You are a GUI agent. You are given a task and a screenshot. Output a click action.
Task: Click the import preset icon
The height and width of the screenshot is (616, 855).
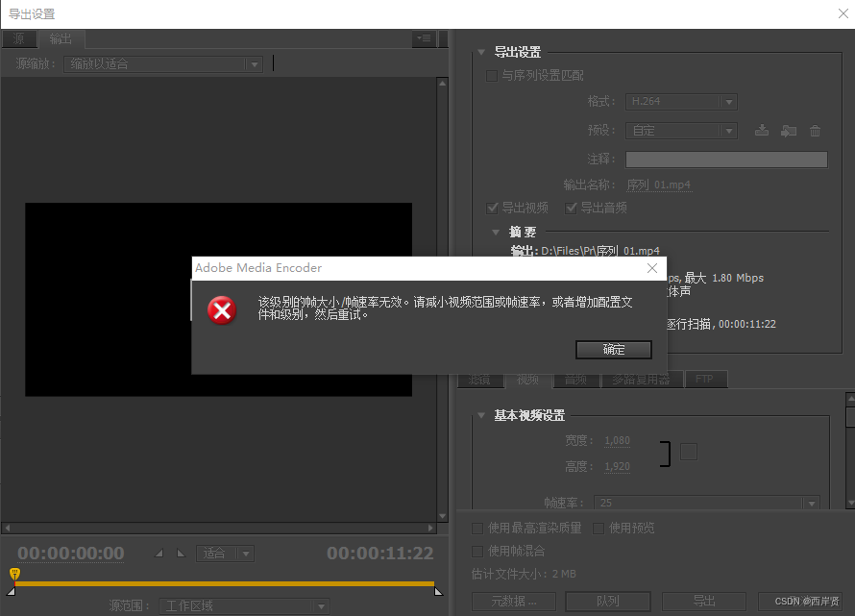click(x=789, y=131)
